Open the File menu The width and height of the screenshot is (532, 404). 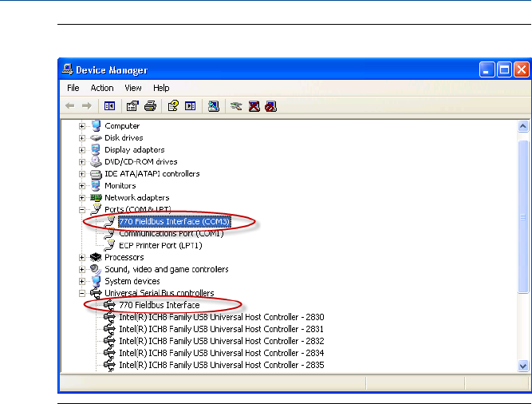(x=73, y=88)
